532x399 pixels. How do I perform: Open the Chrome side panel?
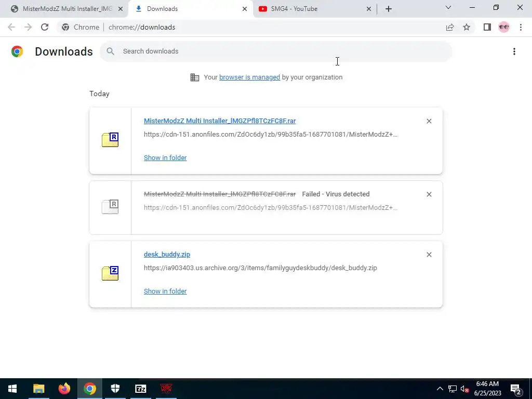(487, 27)
